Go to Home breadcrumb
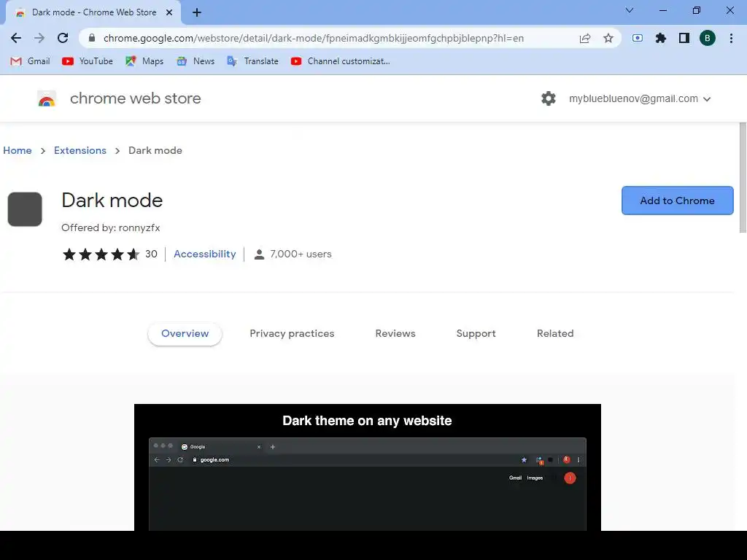The width and height of the screenshot is (747, 560). click(x=18, y=150)
